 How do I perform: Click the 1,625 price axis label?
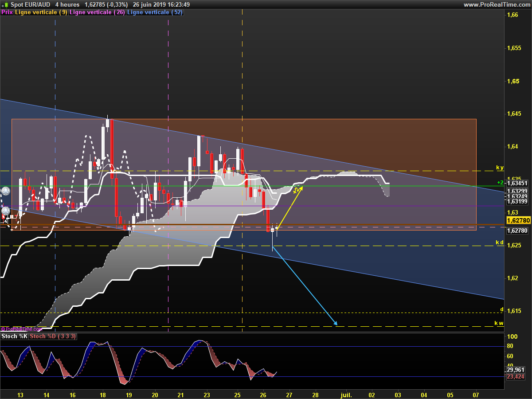click(x=513, y=245)
